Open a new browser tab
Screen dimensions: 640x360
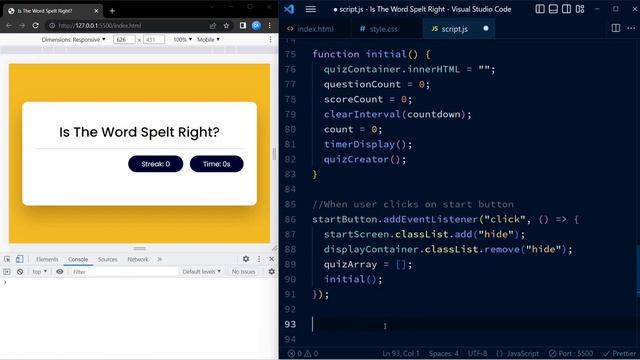click(112, 11)
